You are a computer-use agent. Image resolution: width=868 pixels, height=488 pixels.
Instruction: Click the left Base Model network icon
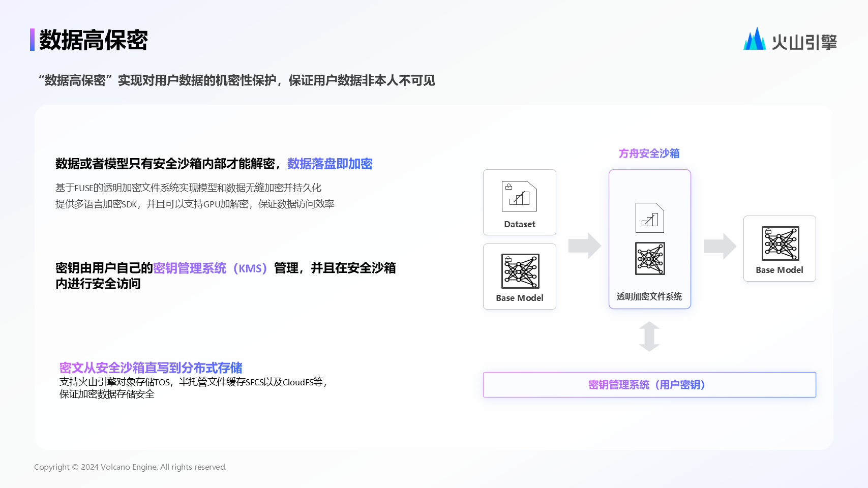tap(520, 271)
